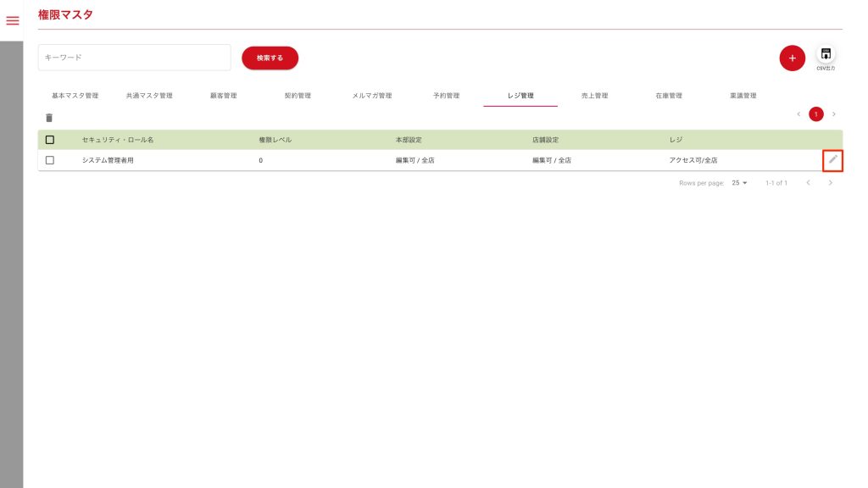This screenshot has width=868, height=488.
Task: Click page 1 button in pagination
Action: click(x=815, y=114)
